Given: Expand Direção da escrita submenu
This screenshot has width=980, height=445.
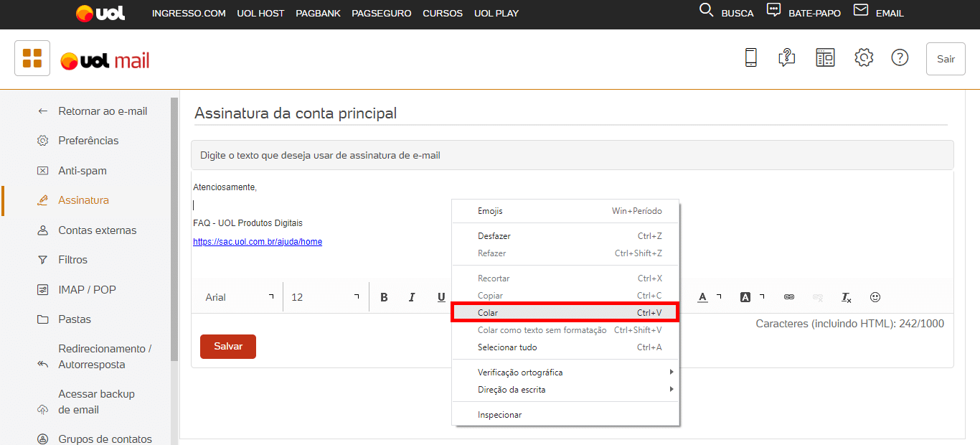Looking at the screenshot, I should [565, 390].
